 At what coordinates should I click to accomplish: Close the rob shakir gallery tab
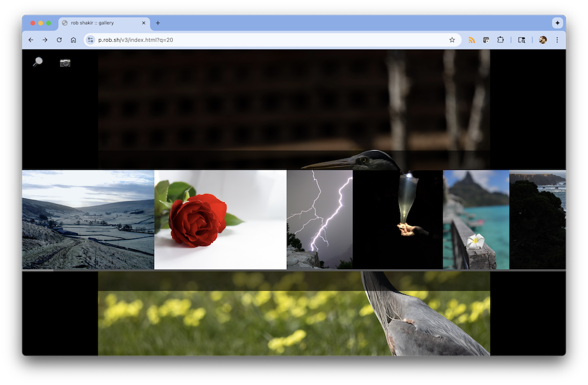(x=143, y=23)
